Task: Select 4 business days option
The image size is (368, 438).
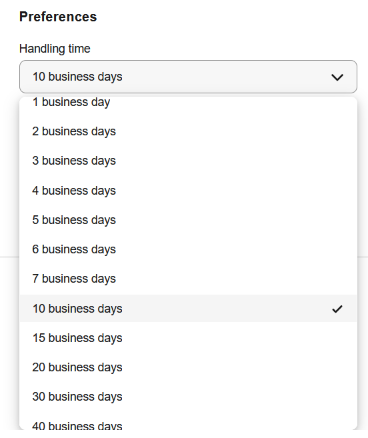Action: 188,191
